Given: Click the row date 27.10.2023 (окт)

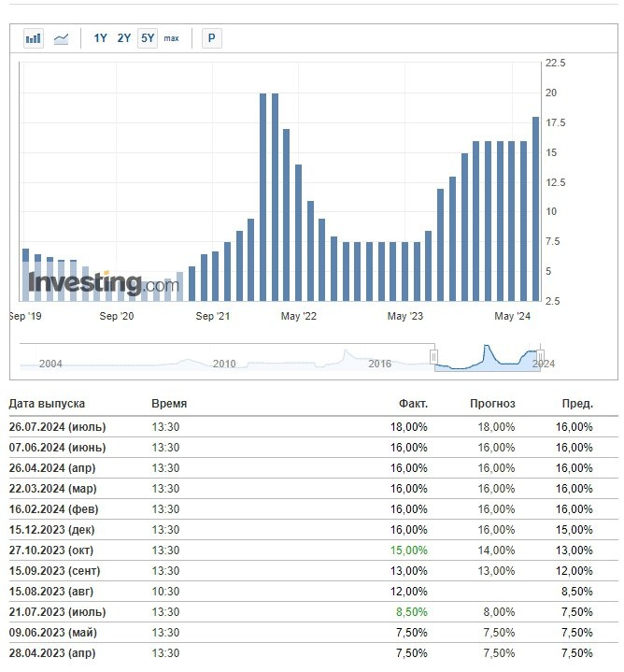Looking at the screenshot, I should click(x=51, y=550).
